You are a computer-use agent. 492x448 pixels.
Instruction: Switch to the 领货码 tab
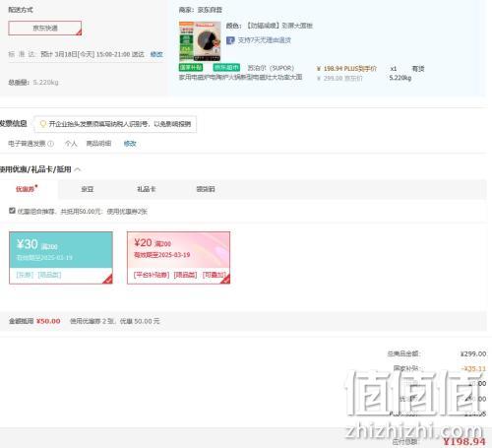[206, 189]
